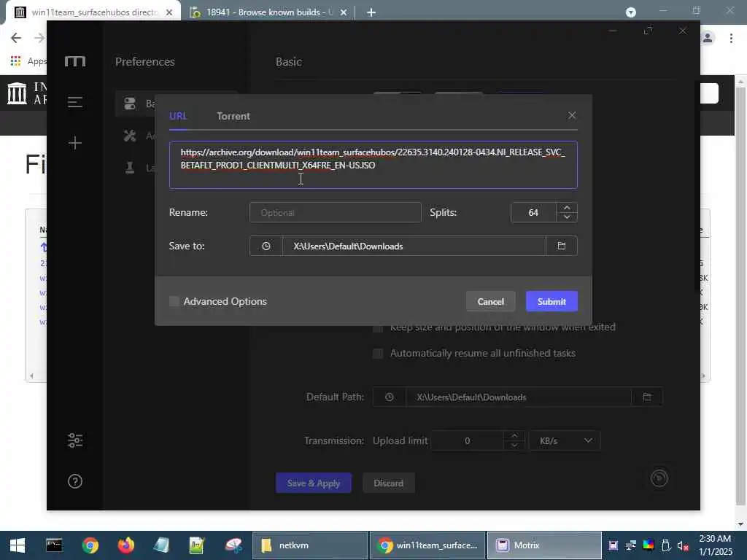Open the win11team_surface Chrome taskbar button
This screenshot has width=747, height=560.
(x=427, y=545)
